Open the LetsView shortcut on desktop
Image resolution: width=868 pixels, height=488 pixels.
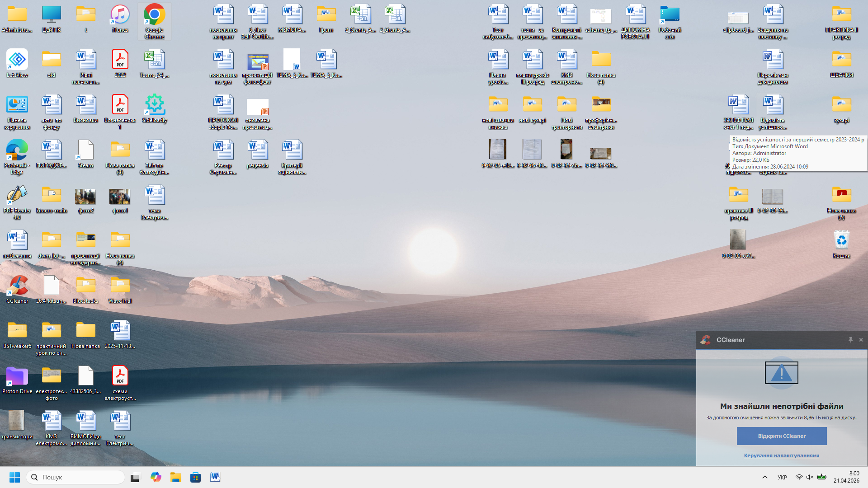[x=17, y=63]
